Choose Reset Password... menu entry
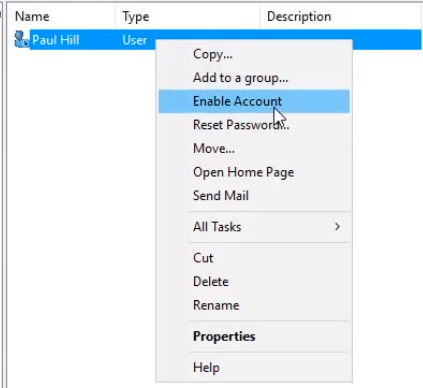 tap(254, 125)
